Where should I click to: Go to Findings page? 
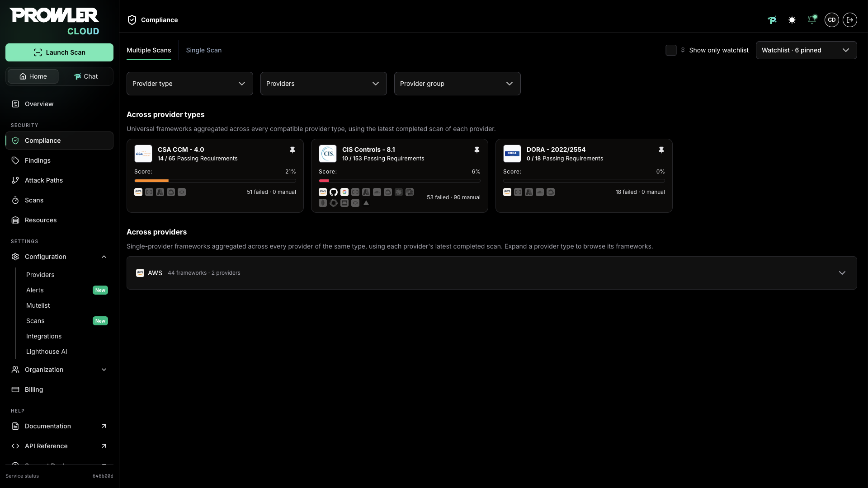point(59,160)
